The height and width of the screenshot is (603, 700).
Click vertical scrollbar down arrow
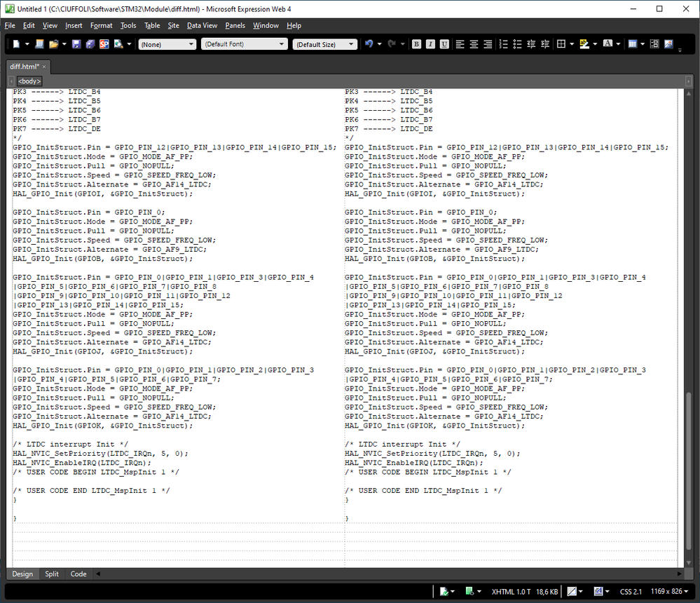click(689, 563)
